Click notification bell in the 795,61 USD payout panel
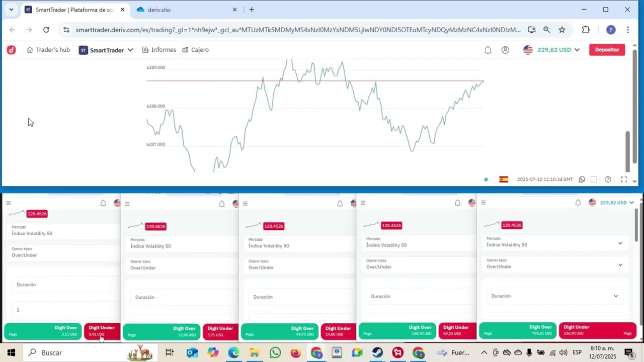The image size is (644, 362). pyautogui.click(x=578, y=203)
